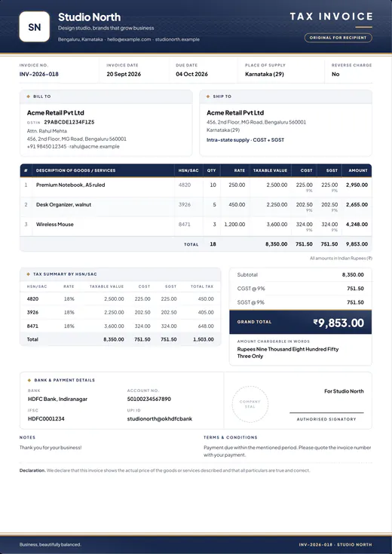Select the invoice date 20 Sept 2026
The height and width of the screenshot is (554, 392).
tap(124, 74)
